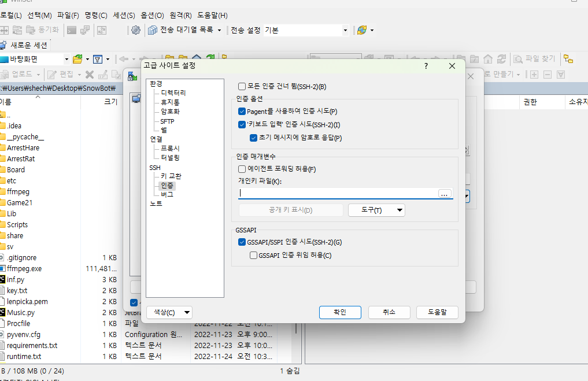The height and width of the screenshot is (381, 588).
Task: Open the 로컬(L) menu
Action: tap(10, 16)
